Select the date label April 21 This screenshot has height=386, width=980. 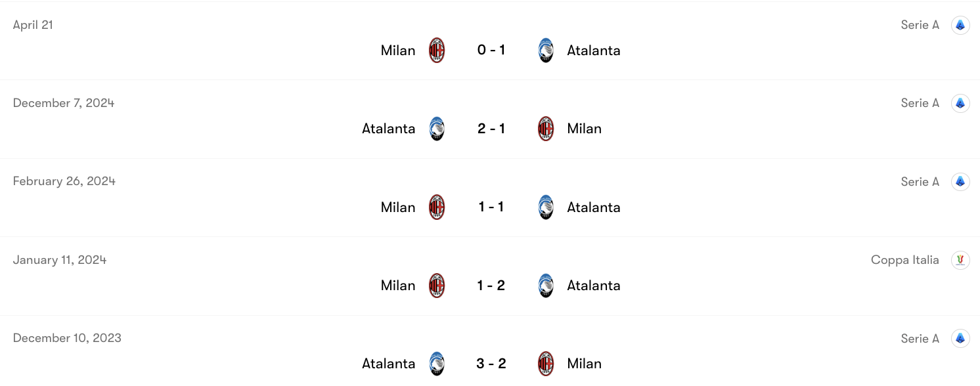[x=33, y=24]
